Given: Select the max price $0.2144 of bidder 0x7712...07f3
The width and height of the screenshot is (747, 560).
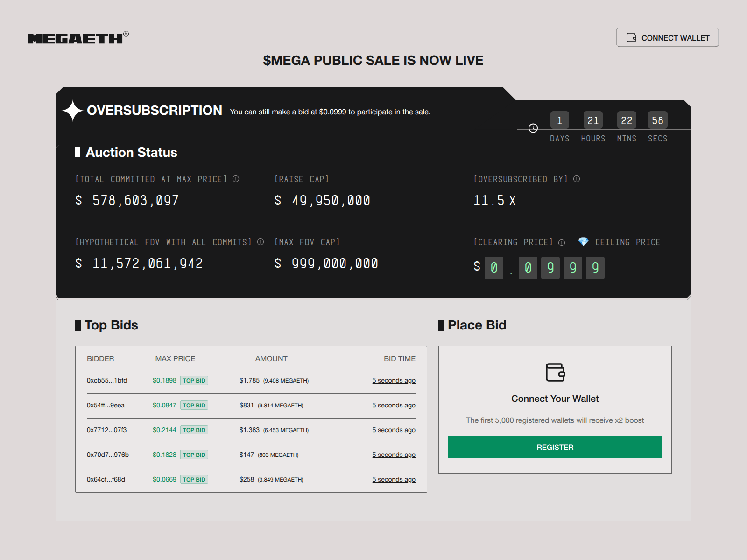Looking at the screenshot, I should 164,430.
